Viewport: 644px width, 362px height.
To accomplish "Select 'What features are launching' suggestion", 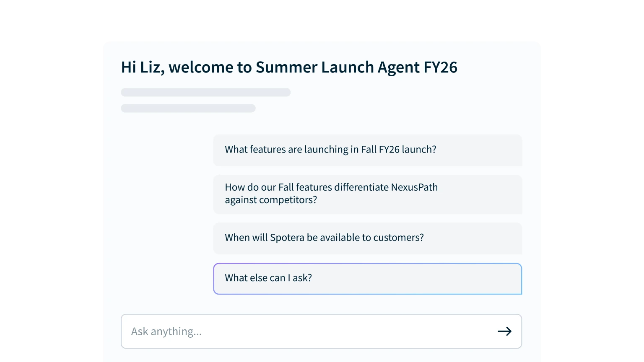I will point(367,150).
